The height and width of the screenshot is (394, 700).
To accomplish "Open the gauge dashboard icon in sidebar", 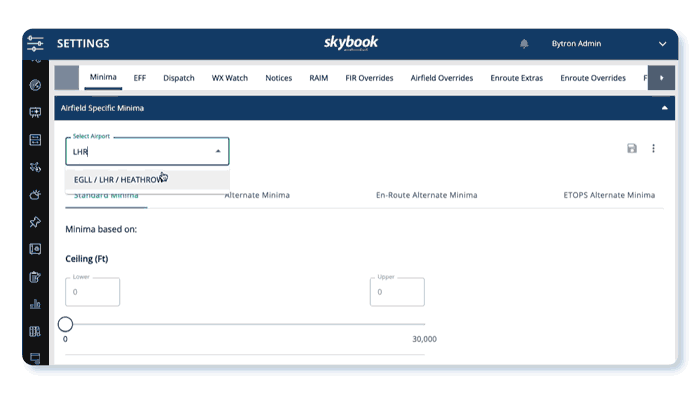I will click(35, 85).
